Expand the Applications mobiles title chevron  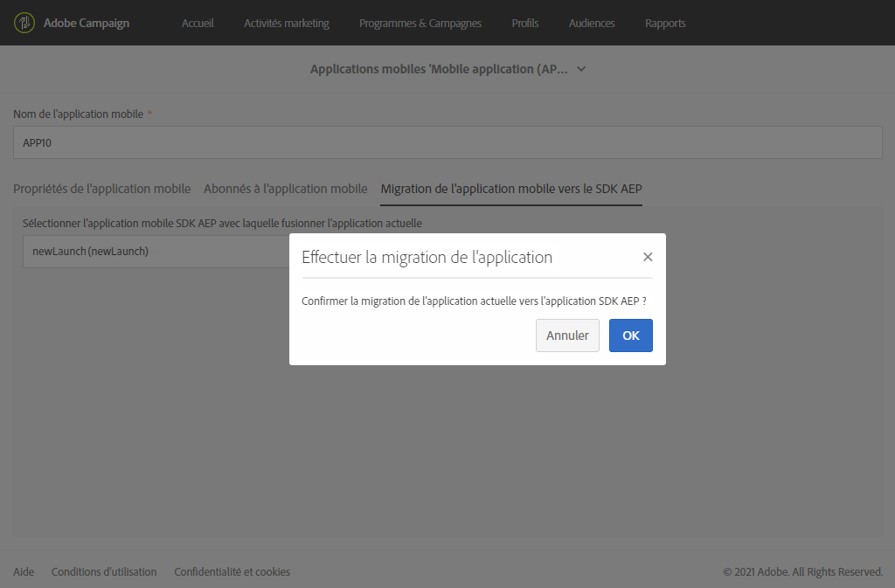pyautogui.click(x=581, y=69)
